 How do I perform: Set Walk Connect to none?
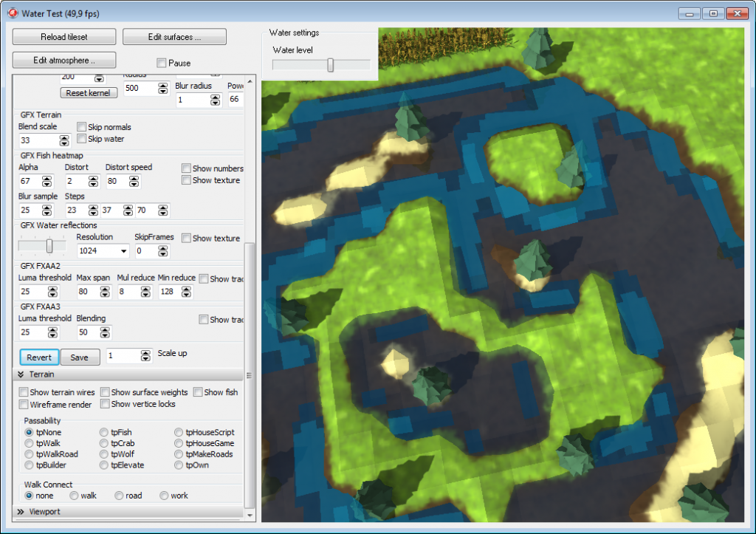[x=29, y=496]
